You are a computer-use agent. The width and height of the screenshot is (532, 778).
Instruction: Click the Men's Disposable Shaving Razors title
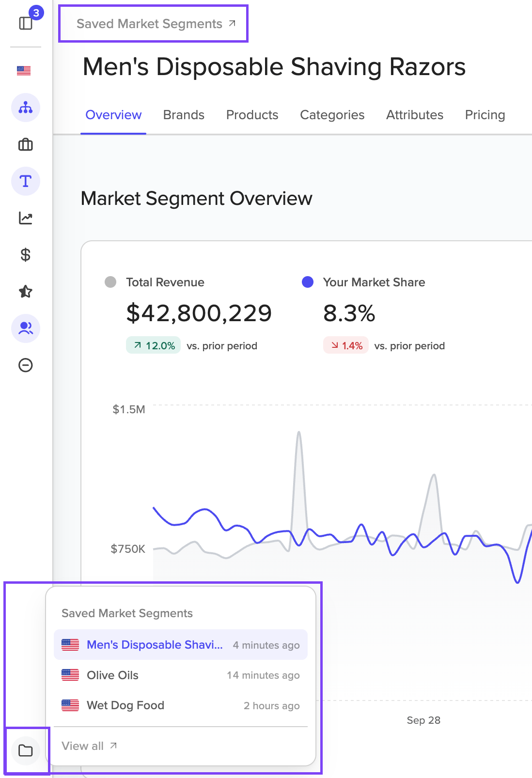274,67
